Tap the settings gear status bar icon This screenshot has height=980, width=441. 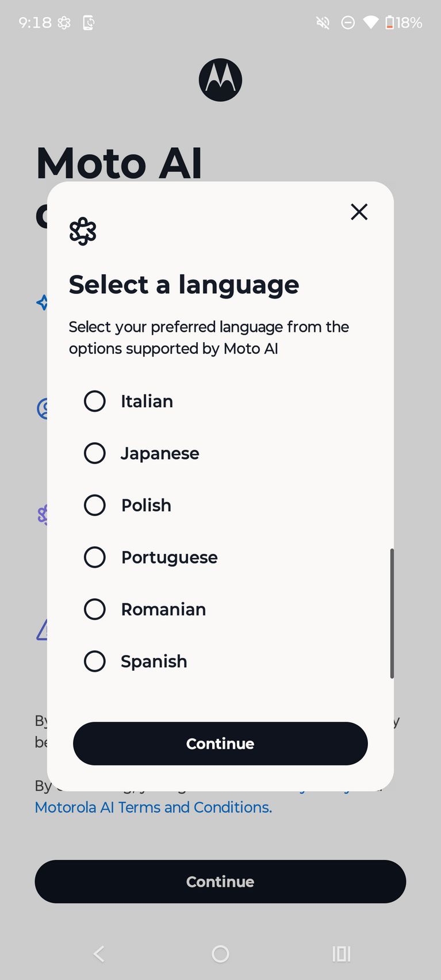pyautogui.click(x=64, y=22)
